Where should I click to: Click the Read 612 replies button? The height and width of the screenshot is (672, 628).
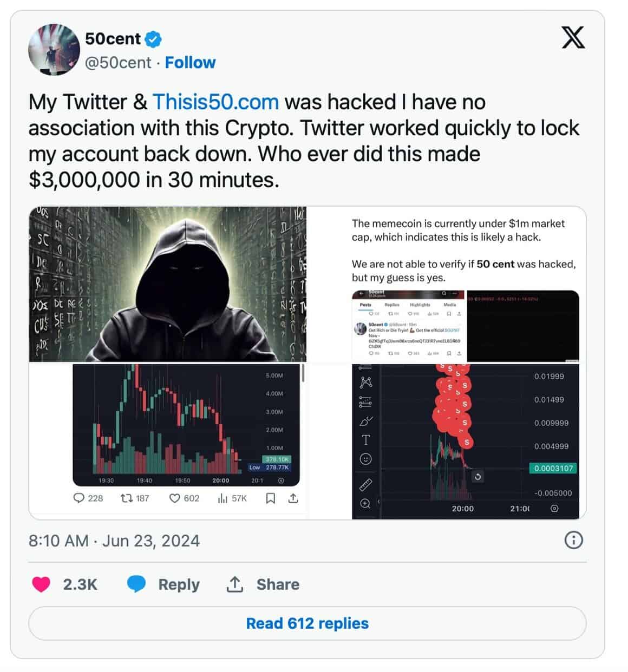[307, 623]
